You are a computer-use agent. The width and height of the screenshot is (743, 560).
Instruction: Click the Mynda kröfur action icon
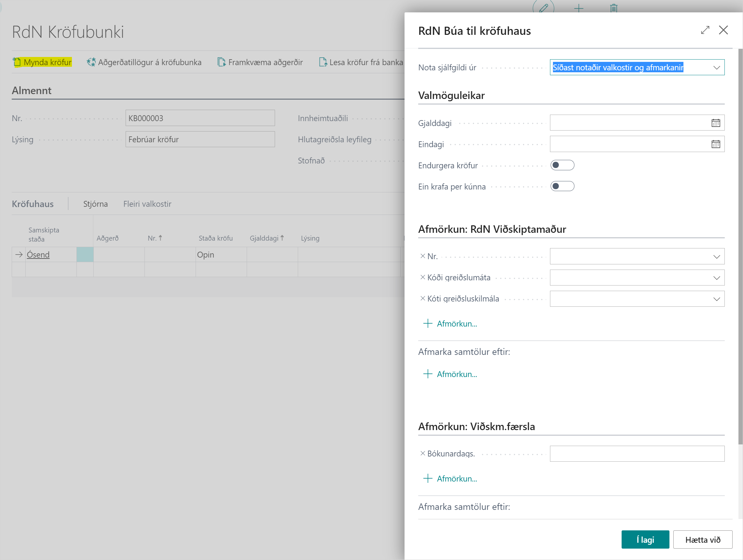[17, 62]
